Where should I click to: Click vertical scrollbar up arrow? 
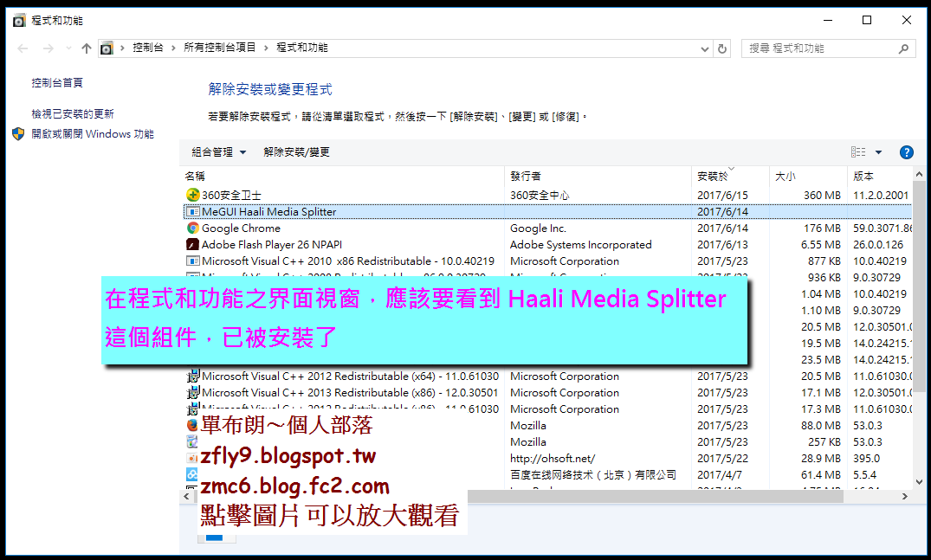[919, 175]
